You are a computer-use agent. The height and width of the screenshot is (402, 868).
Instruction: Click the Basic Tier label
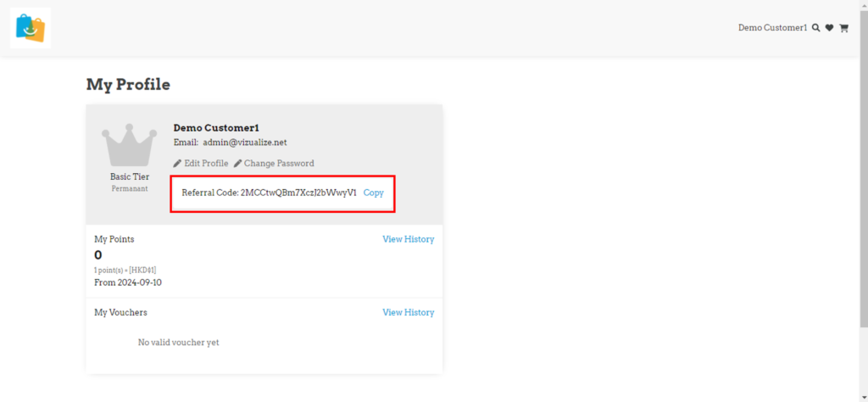click(x=130, y=176)
